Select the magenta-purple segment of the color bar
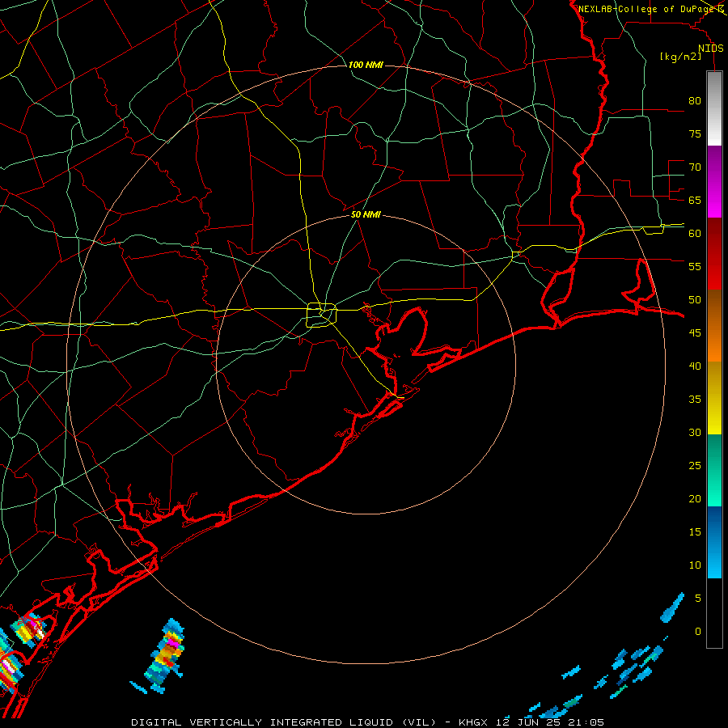Viewport: 728px width, 728px height. pos(714,181)
